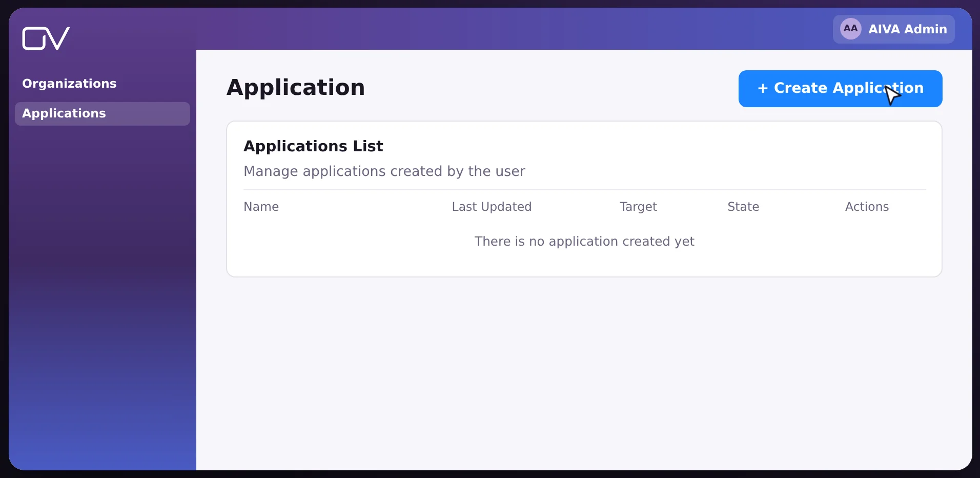Open the AIVA Admin user menu
Image resolution: width=980 pixels, height=478 pixels.
pyautogui.click(x=893, y=29)
